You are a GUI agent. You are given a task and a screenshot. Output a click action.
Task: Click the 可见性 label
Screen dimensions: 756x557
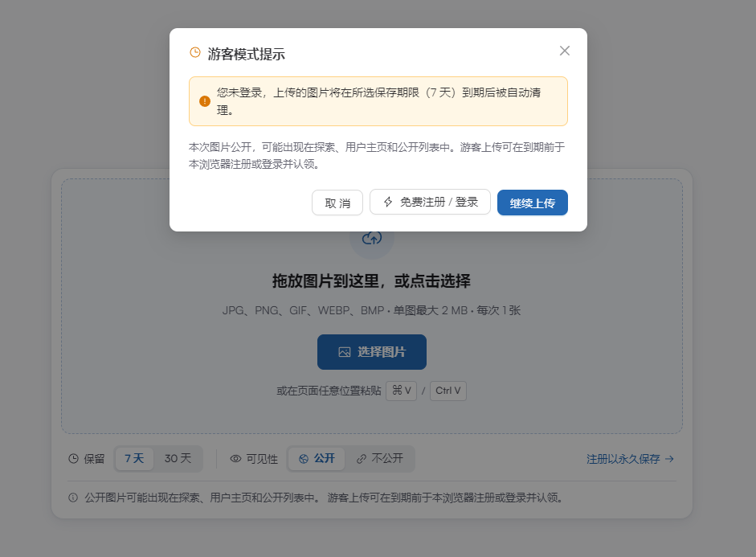pyautogui.click(x=262, y=459)
